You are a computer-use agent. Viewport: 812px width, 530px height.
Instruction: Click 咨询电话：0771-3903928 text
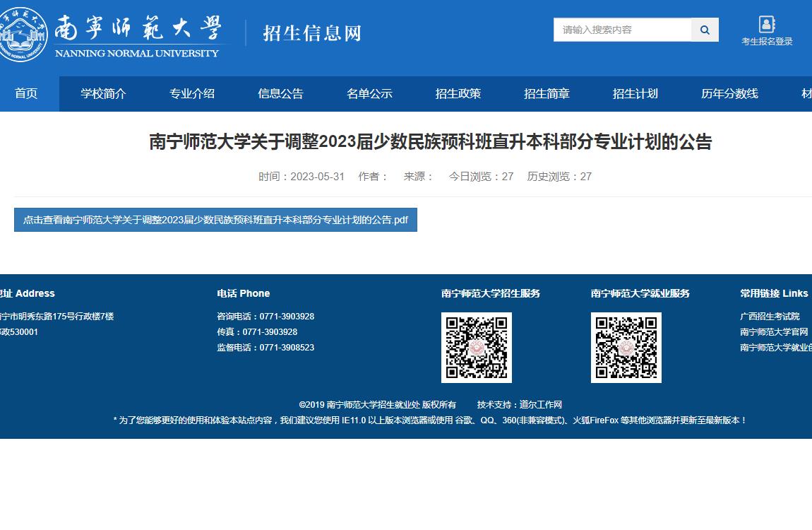(x=265, y=317)
